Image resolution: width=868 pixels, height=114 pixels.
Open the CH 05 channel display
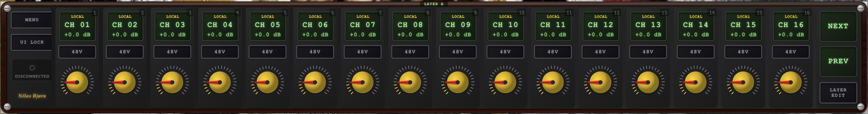267,26
